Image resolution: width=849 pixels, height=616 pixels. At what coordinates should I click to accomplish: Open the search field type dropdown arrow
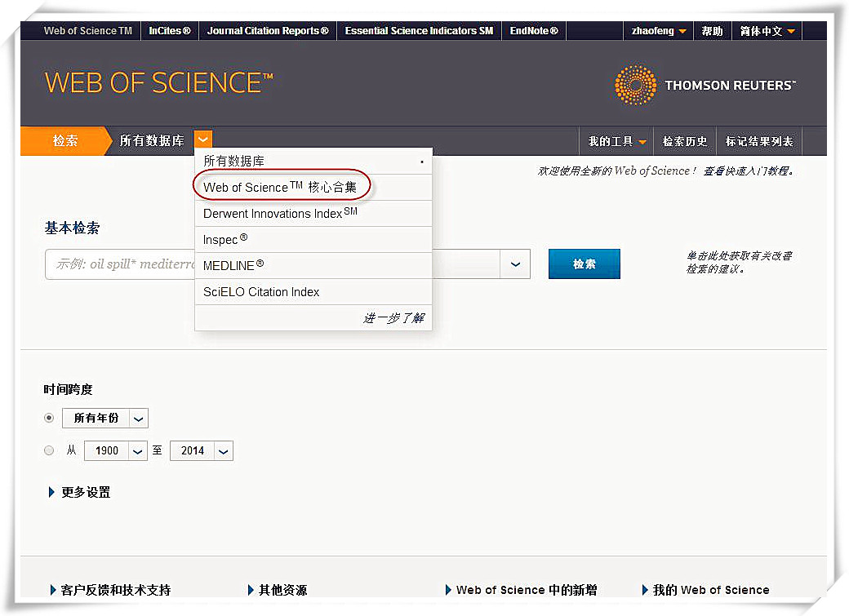tap(515, 264)
